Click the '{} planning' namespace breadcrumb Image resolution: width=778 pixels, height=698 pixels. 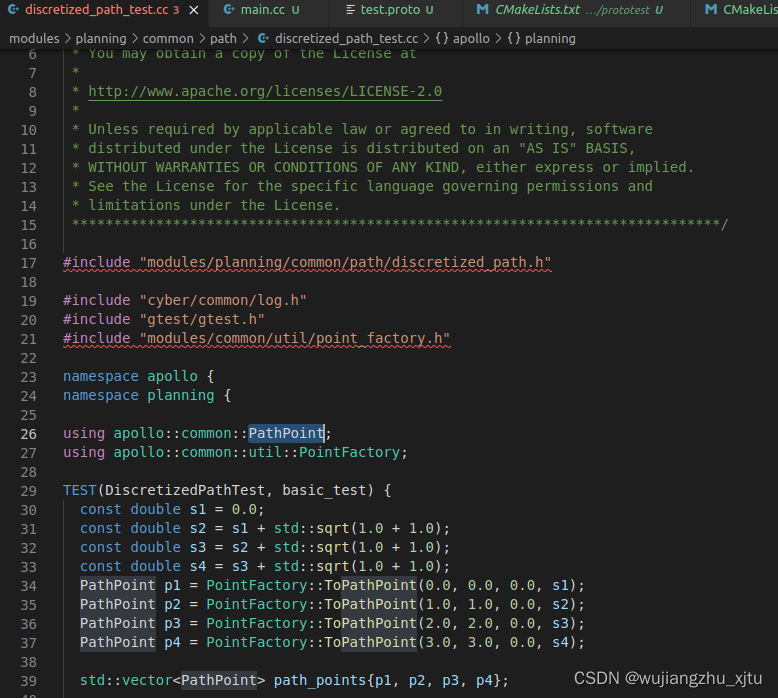(541, 39)
